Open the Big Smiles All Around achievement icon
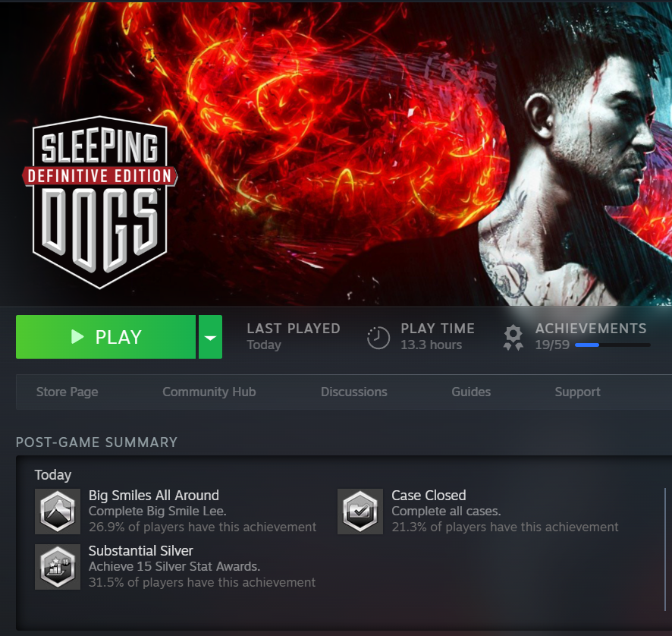This screenshot has width=672, height=636. pos(58,512)
